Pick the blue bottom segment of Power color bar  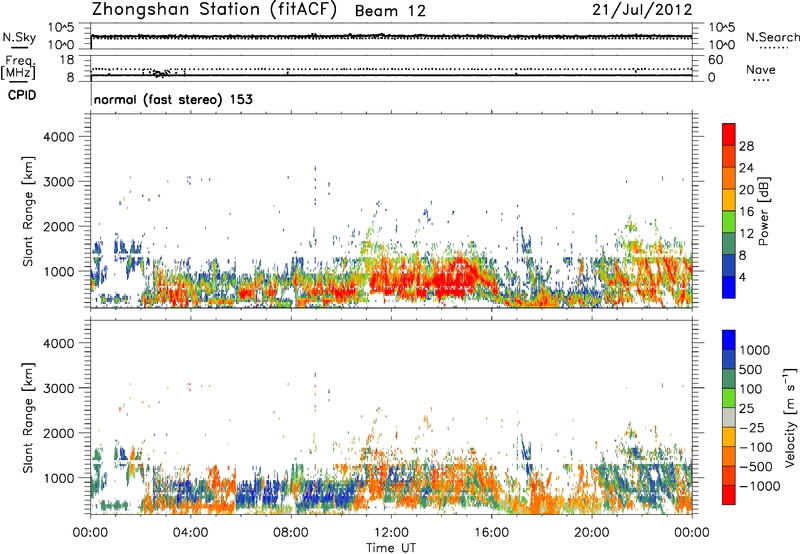729,287
